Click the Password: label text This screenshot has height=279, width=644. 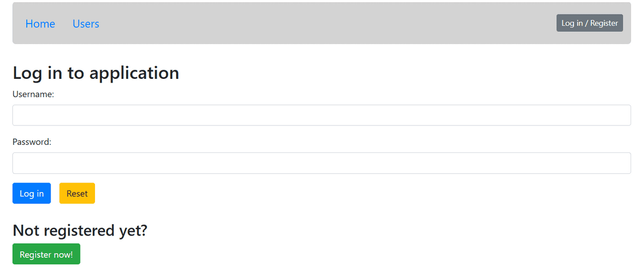(32, 142)
